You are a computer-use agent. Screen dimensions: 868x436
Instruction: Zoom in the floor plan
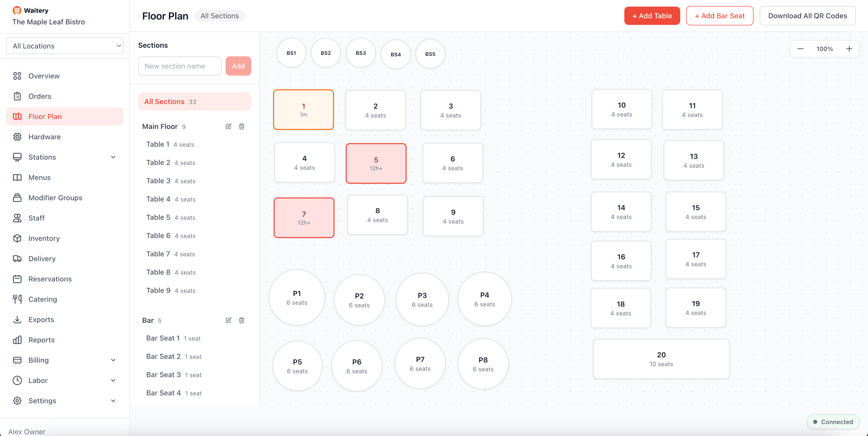tap(849, 49)
